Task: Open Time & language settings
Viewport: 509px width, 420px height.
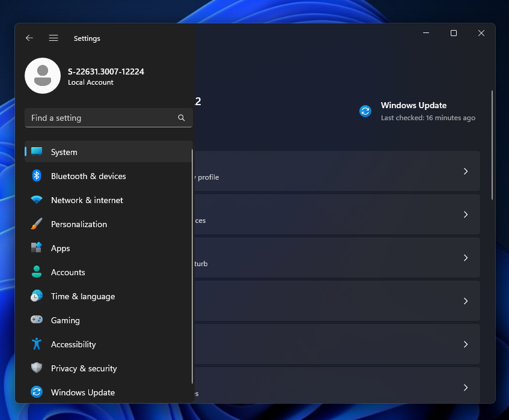Action: click(x=109, y=296)
